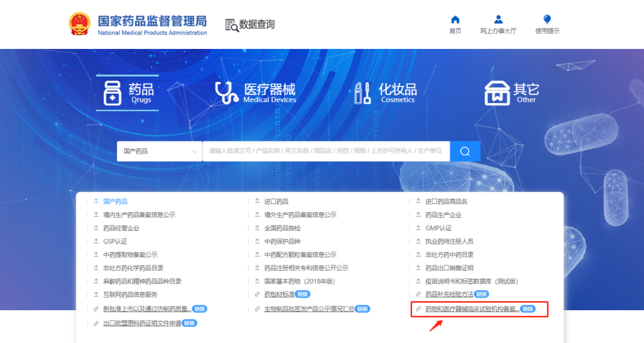Select 执业药师注册人员 database
Screen dimensions: 644x343
pyautogui.click(x=449, y=242)
